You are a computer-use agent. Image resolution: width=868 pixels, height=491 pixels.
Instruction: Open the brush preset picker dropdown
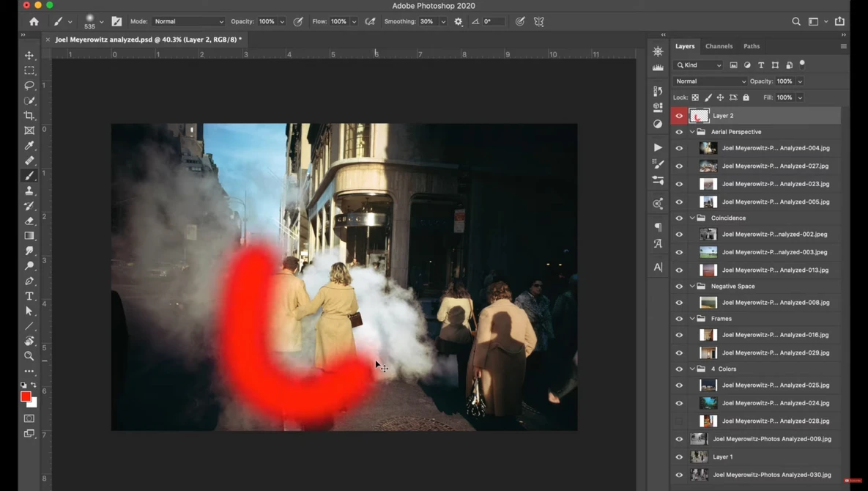pyautogui.click(x=101, y=22)
